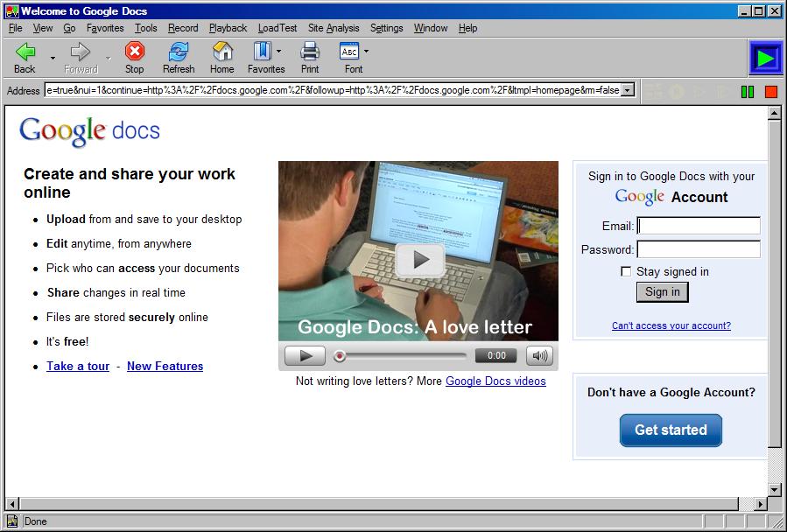Go back with the green Back arrow
787x532 pixels.
(x=25, y=58)
